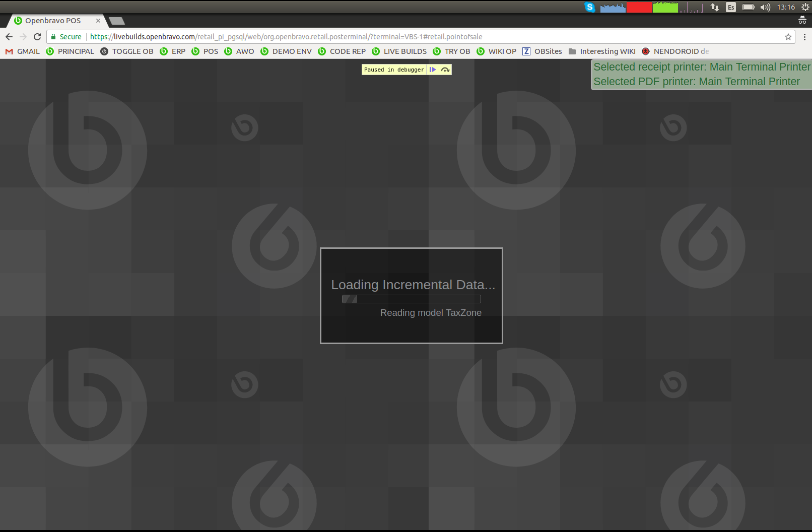Open the battery status indicator
This screenshot has width=812, height=532.
(x=749, y=7)
